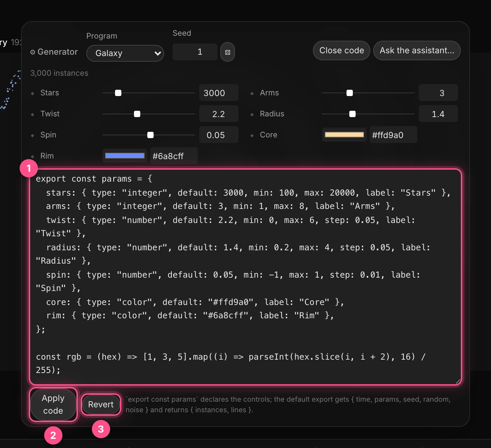Click the code line starting with "core:"
The width and height of the screenshot is (491, 448).
[x=195, y=302]
